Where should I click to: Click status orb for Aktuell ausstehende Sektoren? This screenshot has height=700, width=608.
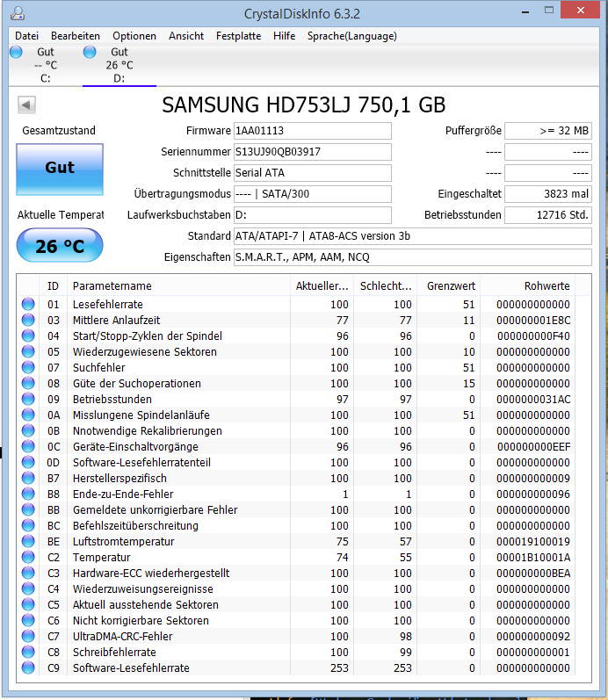28,604
